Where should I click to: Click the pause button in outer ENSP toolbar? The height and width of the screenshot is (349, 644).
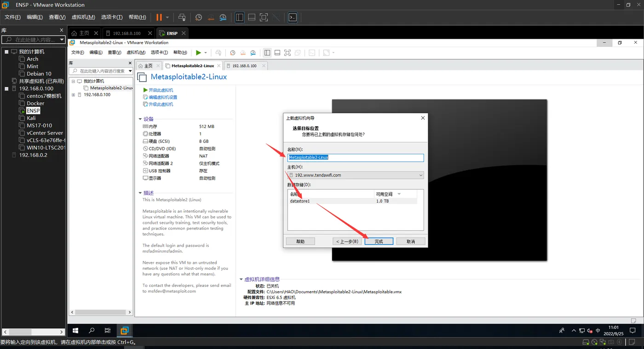pyautogui.click(x=159, y=17)
